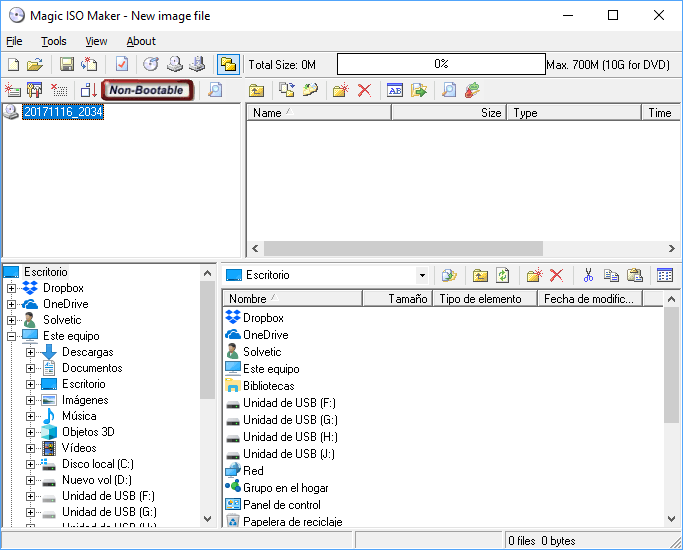Refresh the local file browser

(503, 275)
